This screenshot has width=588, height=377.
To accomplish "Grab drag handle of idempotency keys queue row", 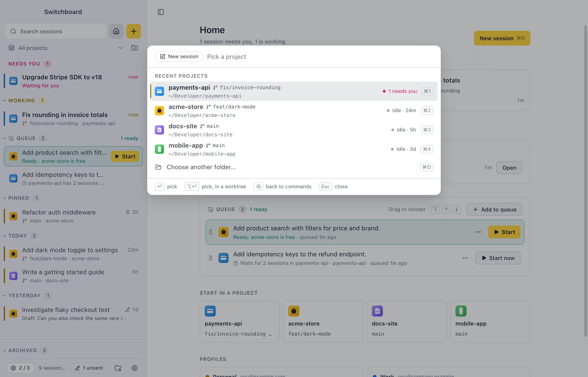I will click(211, 258).
